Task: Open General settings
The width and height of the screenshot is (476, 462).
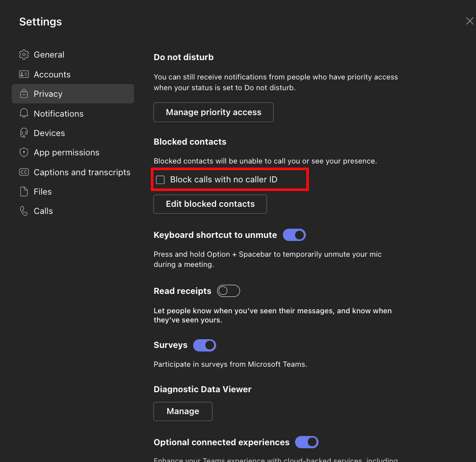Action: (72, 55)
